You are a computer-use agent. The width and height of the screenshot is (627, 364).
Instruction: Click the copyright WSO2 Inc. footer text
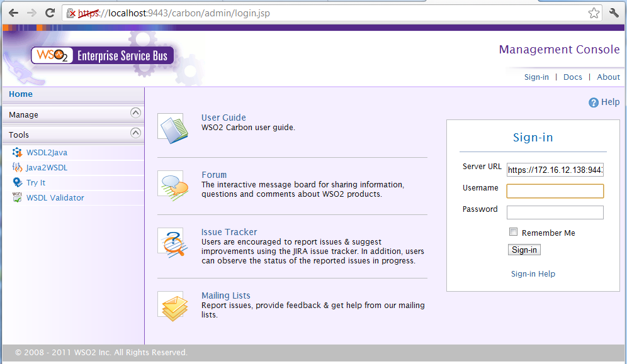(x=101, y=353)
